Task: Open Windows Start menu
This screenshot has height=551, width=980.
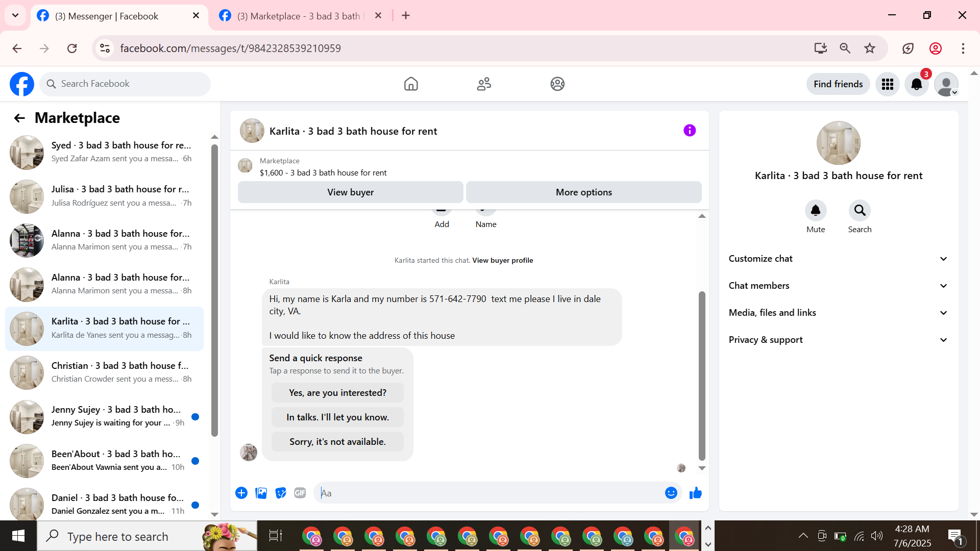Action: 18,536
